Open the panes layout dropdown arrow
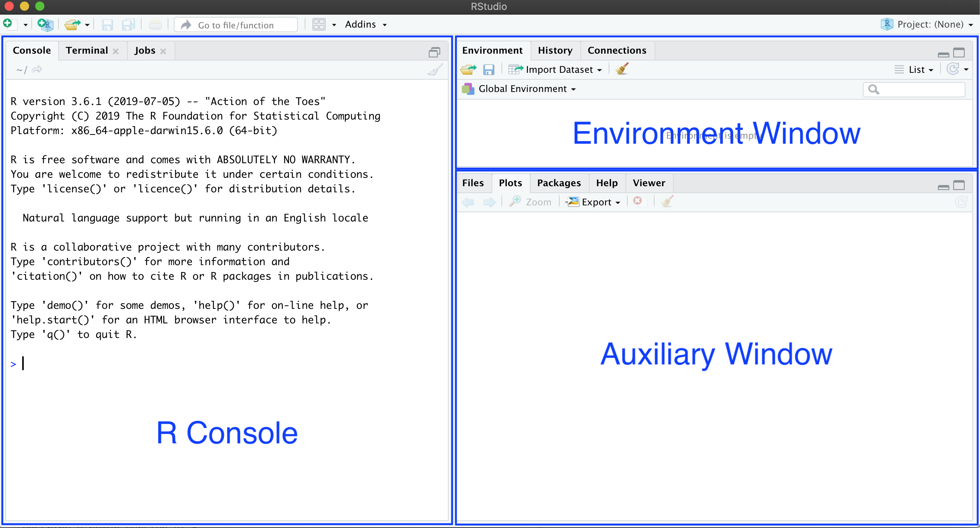The height and width of the screenshot is (528, 980). [x=334, y=25]
